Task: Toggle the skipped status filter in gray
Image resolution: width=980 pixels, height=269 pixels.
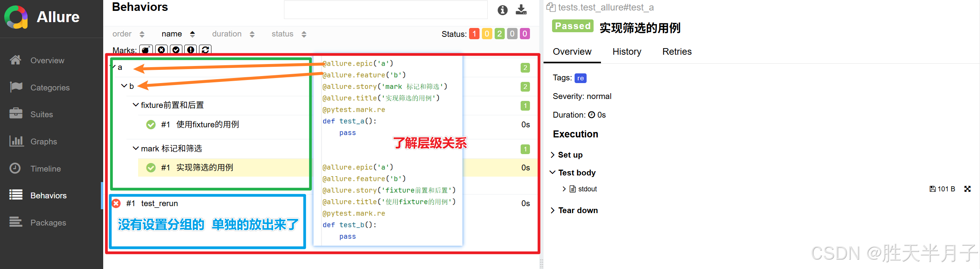Action: (512, 34)
